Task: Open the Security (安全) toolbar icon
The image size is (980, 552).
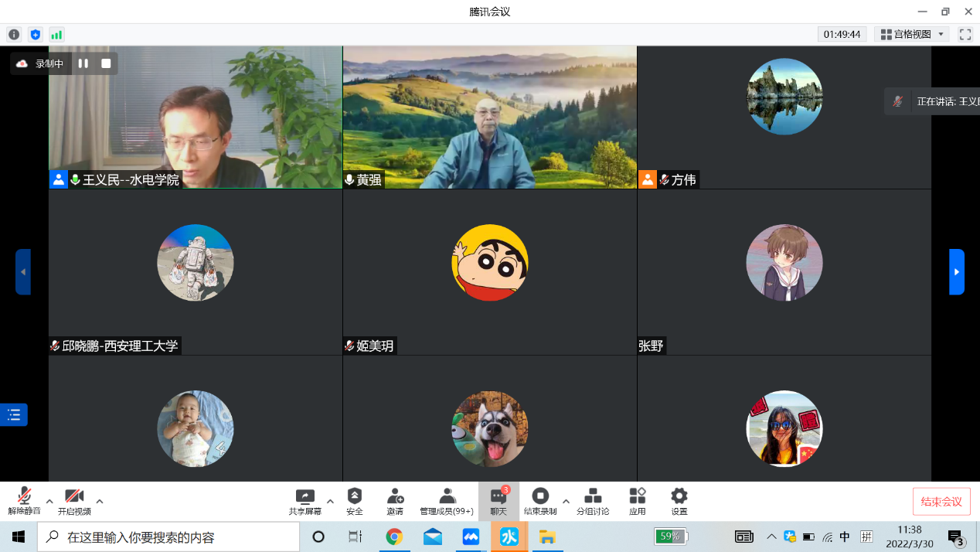Action: (x=355, y=501)
